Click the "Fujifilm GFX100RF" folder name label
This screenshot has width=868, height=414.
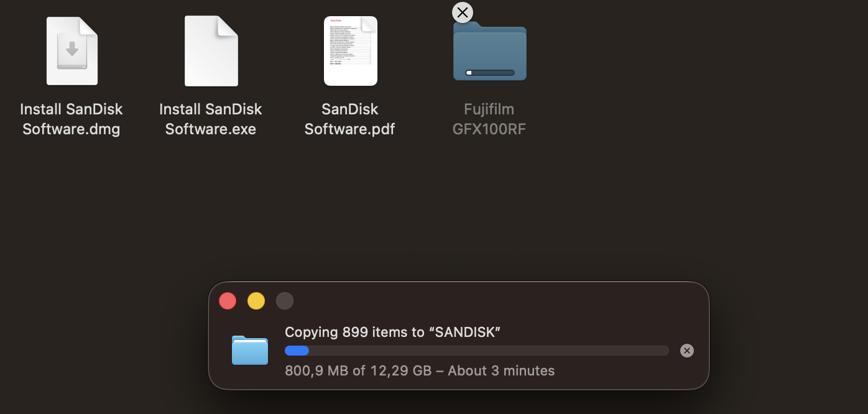[489, 119]
